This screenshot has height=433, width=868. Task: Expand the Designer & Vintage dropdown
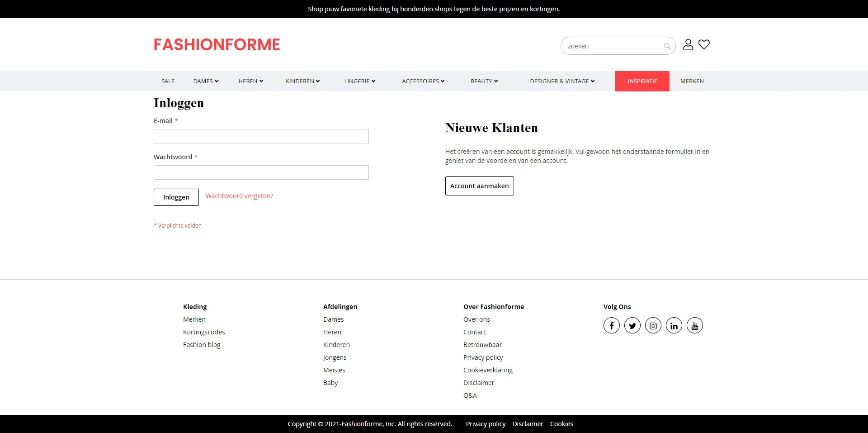pyautogui.click(x=562, y=81)
